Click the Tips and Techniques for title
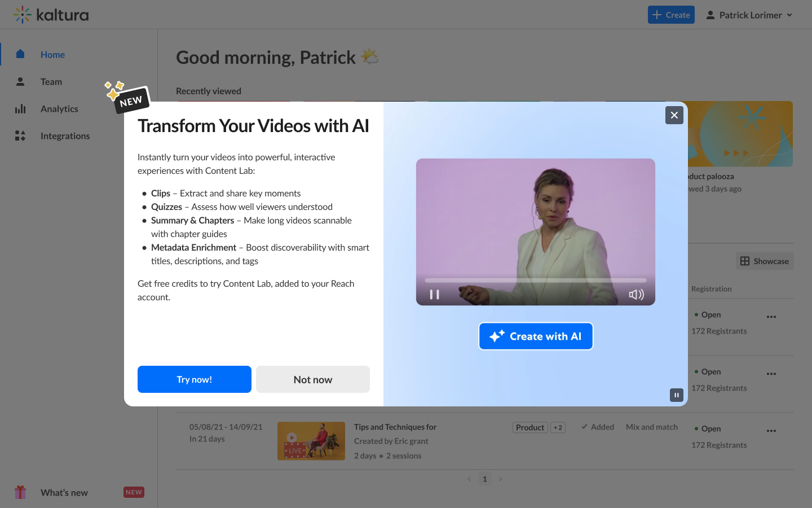 [395, 427]
